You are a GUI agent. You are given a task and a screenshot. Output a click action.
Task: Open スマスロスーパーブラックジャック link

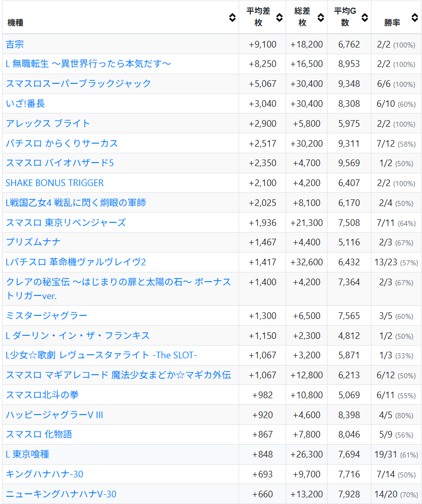(78, 83)
